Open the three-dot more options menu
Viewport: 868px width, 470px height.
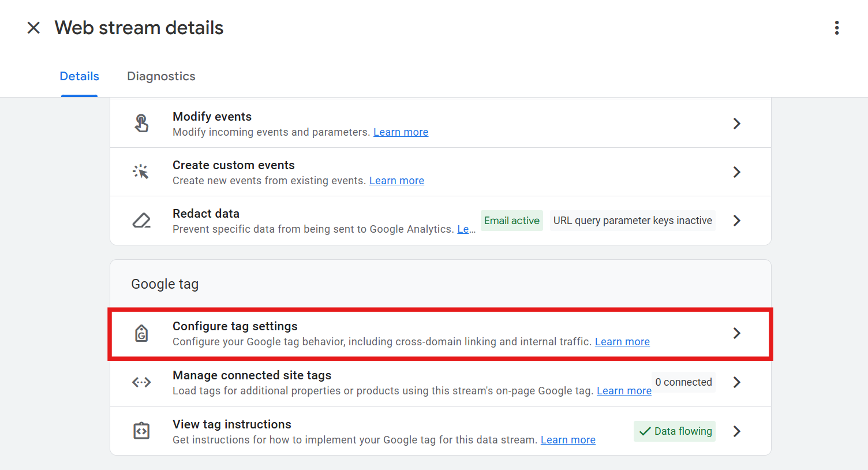click(x=837, y=28)
